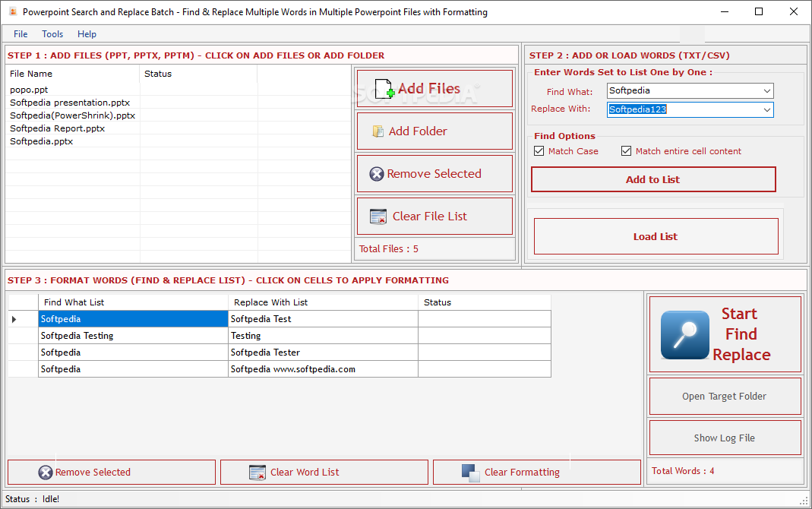812x509 pixels.
Task: Select the highlighted Softpedia cell in first row
Action: pyautogui.click(x=133, y=320)
